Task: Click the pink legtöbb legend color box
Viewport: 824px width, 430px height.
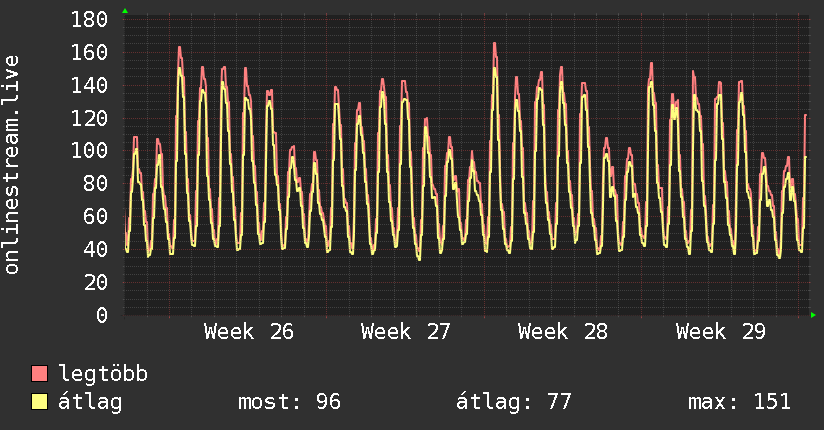Action: click(39, 373)
